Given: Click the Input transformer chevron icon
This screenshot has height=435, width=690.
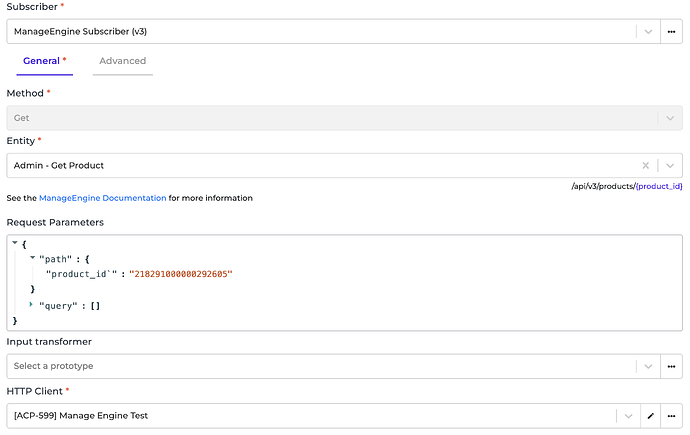Looking at the screenshot, I should click(x=648, y=366).
